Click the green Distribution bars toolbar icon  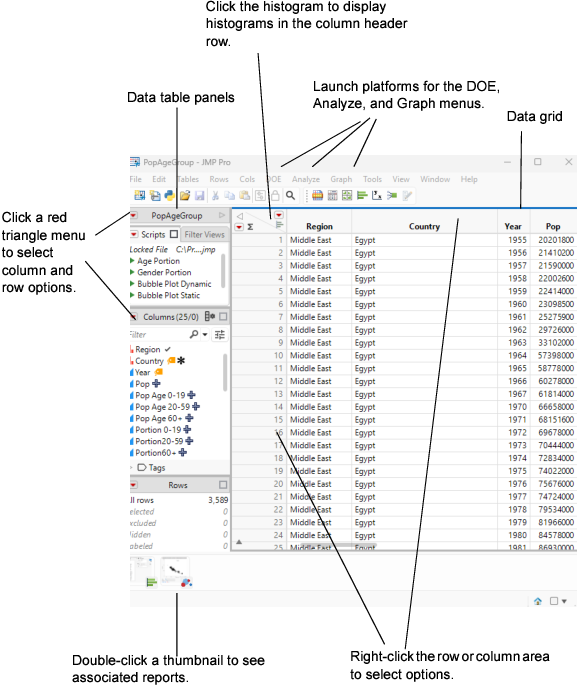coord(362,196)
